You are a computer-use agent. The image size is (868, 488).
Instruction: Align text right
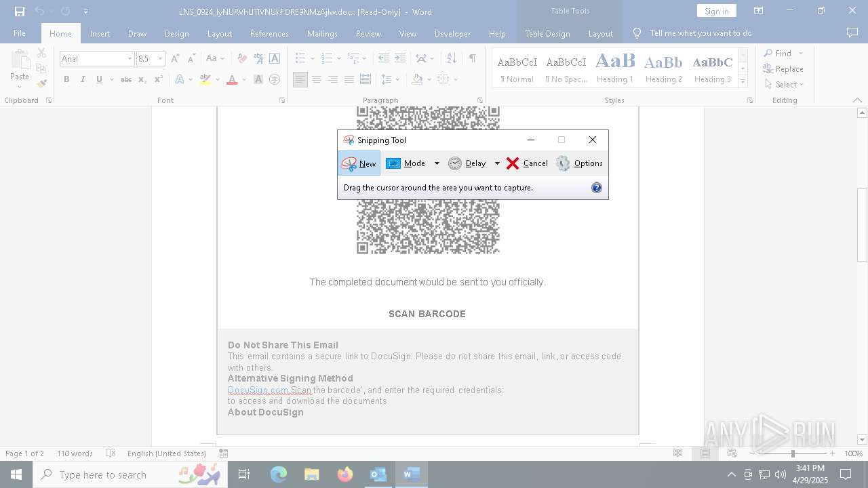(x=333, y=79)
